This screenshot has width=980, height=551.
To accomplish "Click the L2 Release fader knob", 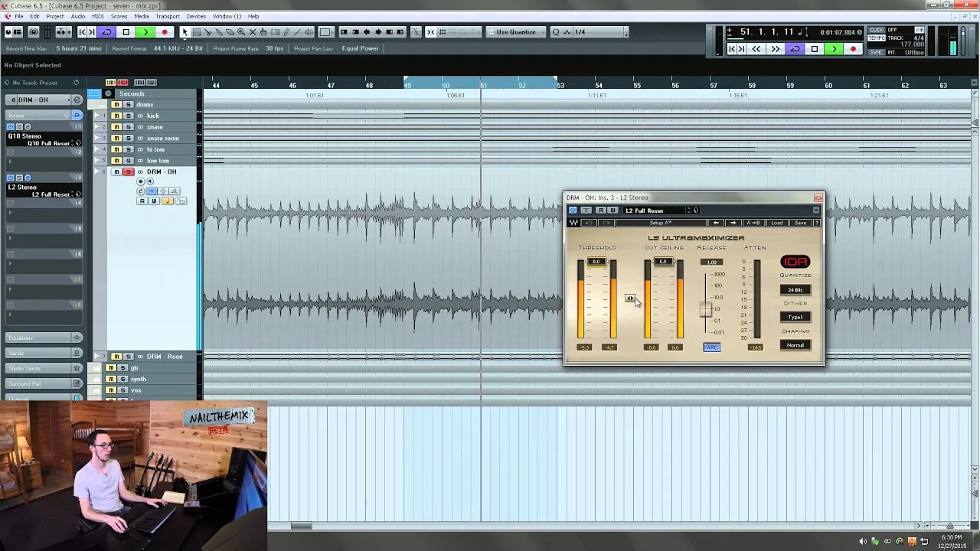I will click(706, 309).
